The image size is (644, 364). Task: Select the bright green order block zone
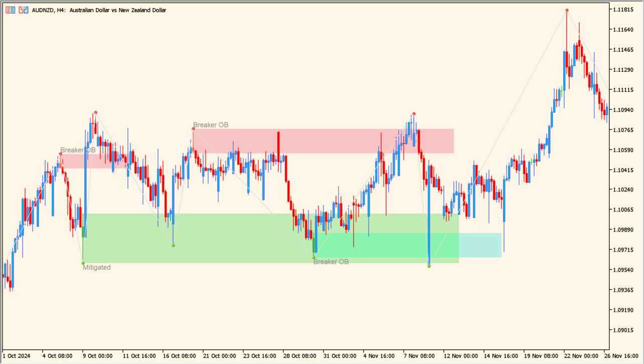(x=386, y=245)
